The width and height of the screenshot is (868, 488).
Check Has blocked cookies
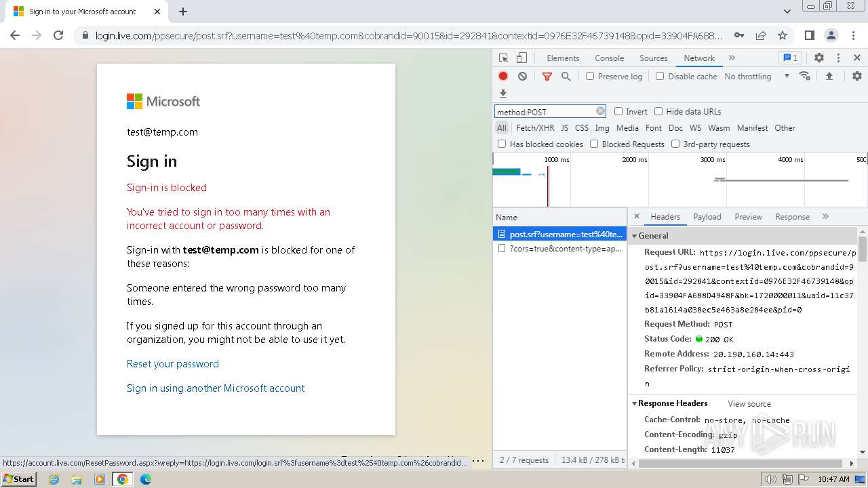(502, 144)
